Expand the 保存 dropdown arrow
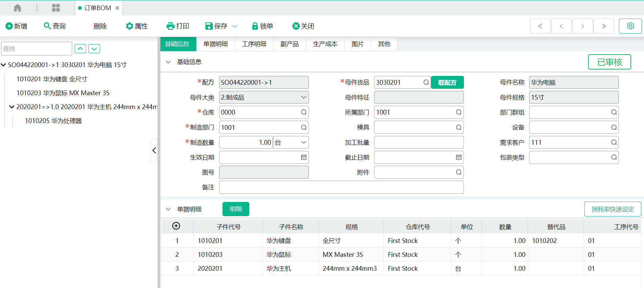Screen dimensions: 644x288 pyautogui.click(x=234, y=26)
